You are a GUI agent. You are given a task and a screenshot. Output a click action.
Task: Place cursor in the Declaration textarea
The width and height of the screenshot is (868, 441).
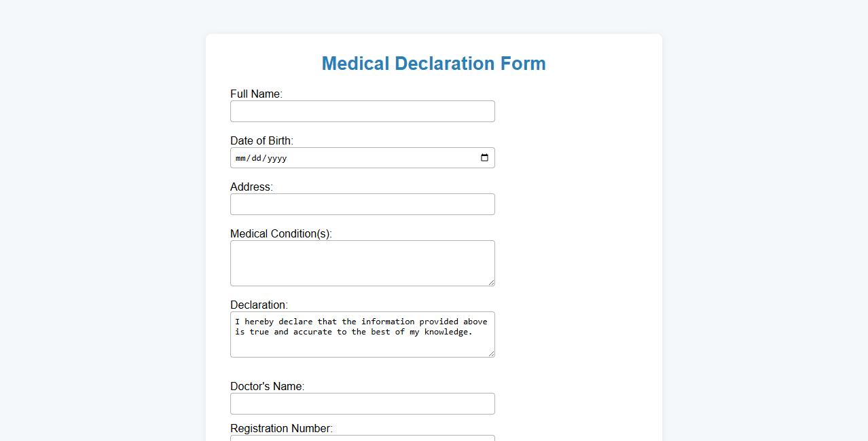point(362,334)
